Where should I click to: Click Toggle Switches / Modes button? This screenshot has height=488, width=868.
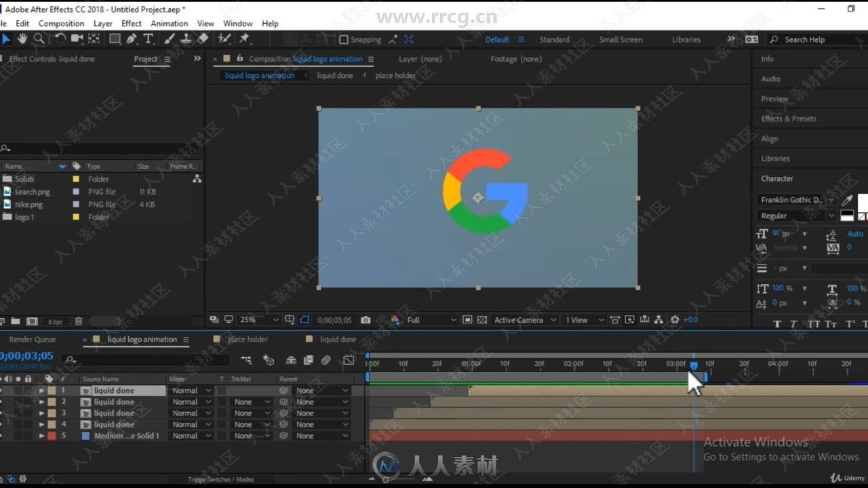220,479
